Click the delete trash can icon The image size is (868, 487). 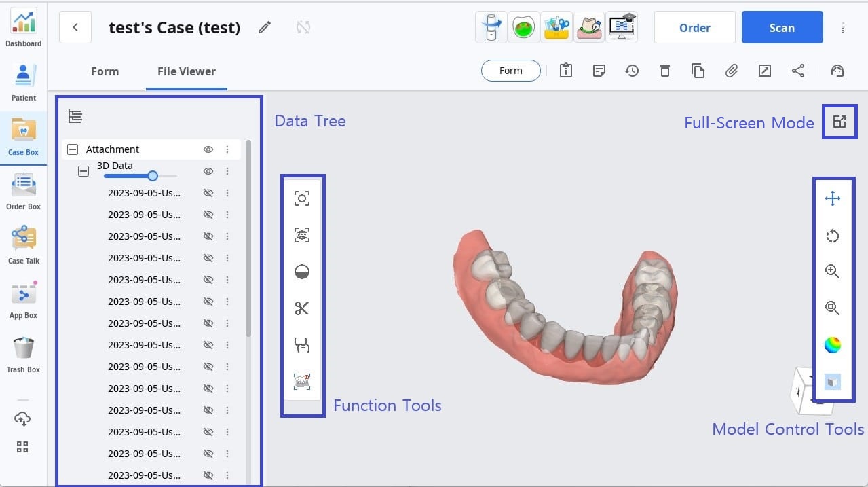tap(665, 71)
